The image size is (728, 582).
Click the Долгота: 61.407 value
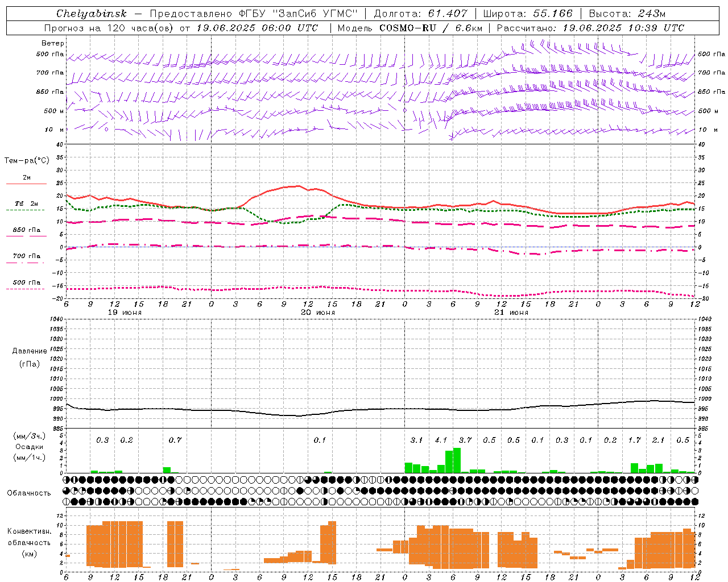(421, 14)
